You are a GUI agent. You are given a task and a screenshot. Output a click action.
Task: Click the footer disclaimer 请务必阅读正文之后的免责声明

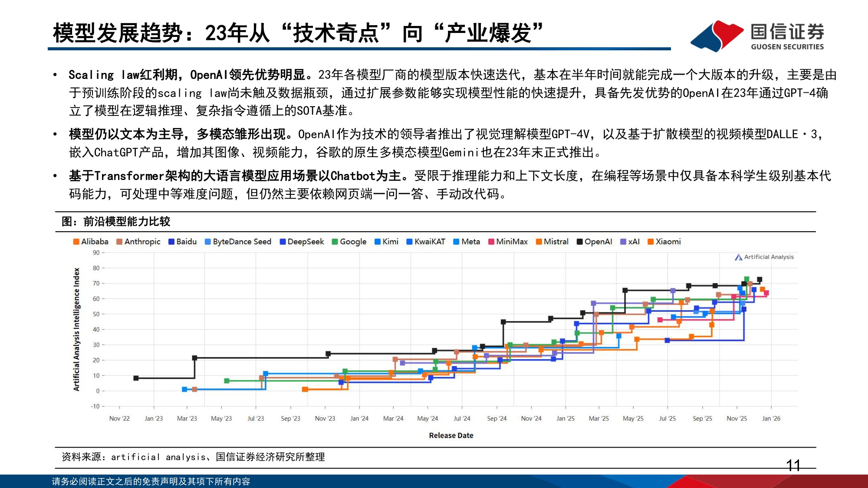tap(151, 481)
